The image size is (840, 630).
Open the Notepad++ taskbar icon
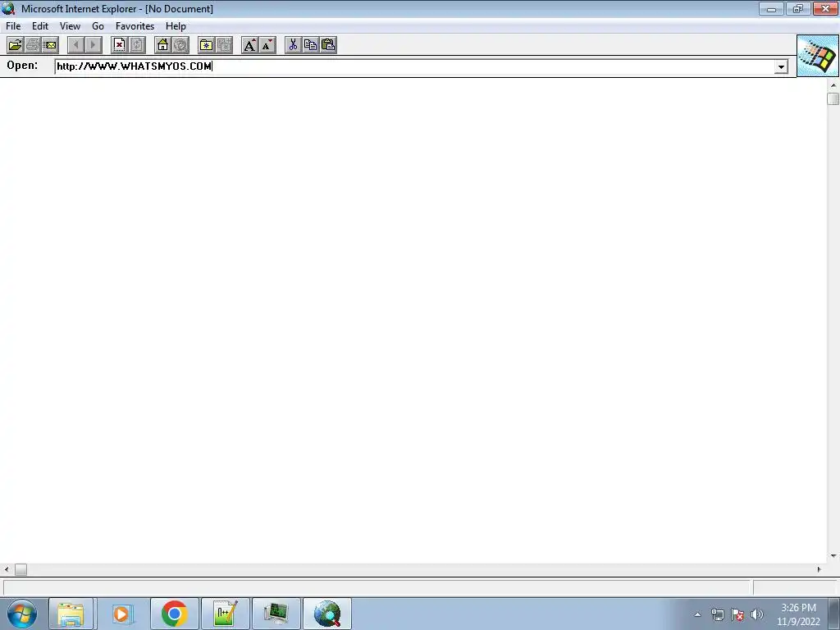pos(225,614)
